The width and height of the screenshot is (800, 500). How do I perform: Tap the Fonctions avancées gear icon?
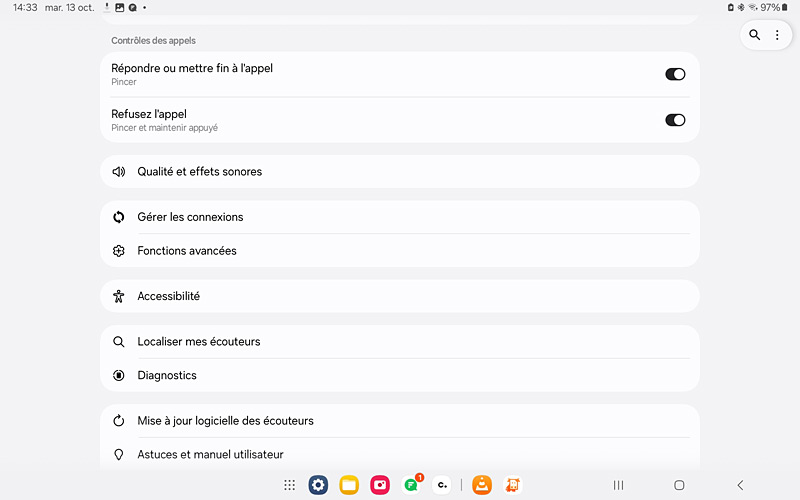[118, 251]
